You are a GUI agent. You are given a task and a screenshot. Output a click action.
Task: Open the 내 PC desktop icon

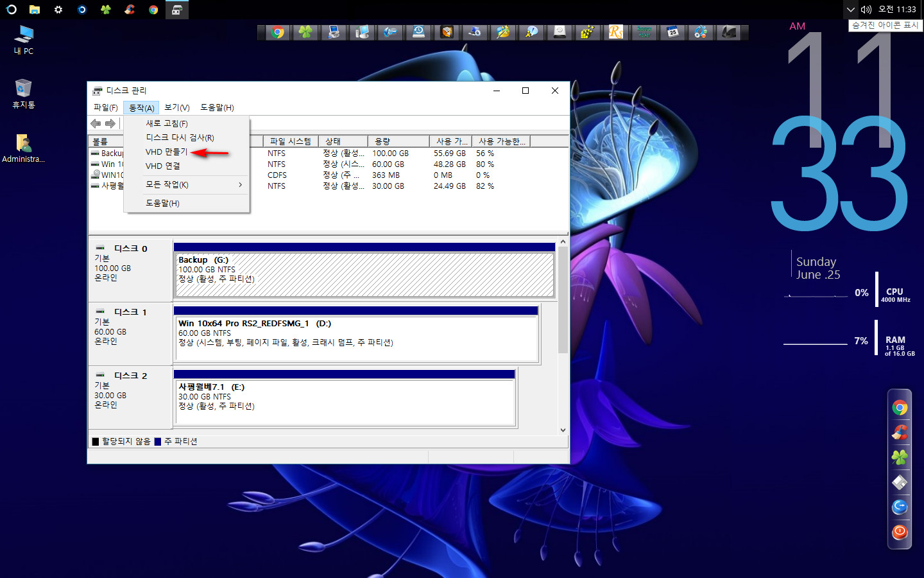point(24,40)
